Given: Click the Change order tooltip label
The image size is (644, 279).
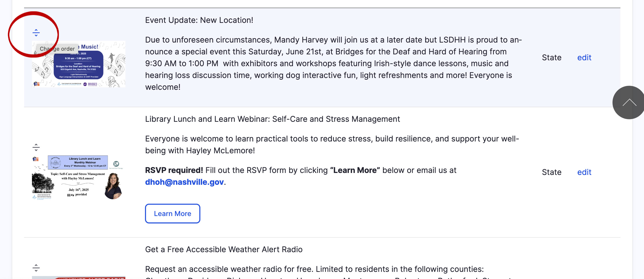Looking at the screenshot, I should click(57, 49).
